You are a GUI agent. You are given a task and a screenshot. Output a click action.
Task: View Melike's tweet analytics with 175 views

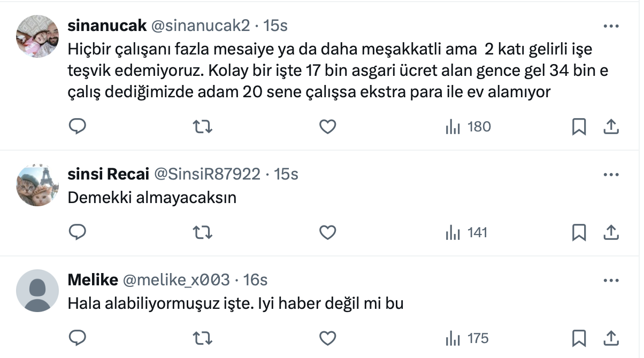[x=467, y=338]
